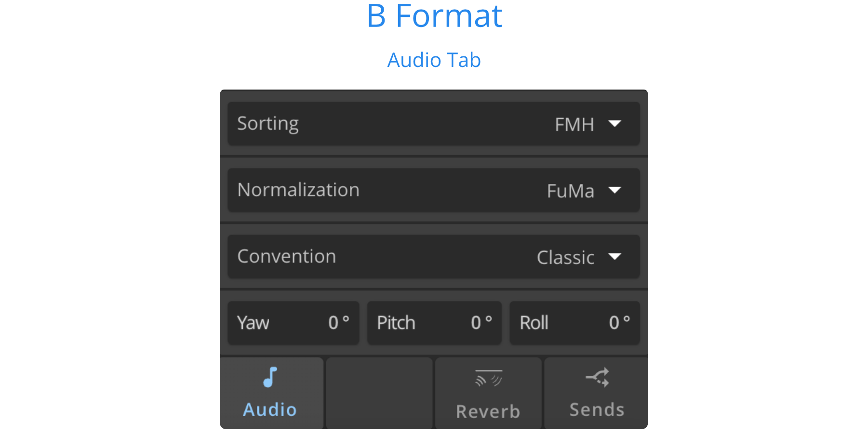Click the Pitch angle value field
Viewport: 868px width, 434px height.
(481, 323)
